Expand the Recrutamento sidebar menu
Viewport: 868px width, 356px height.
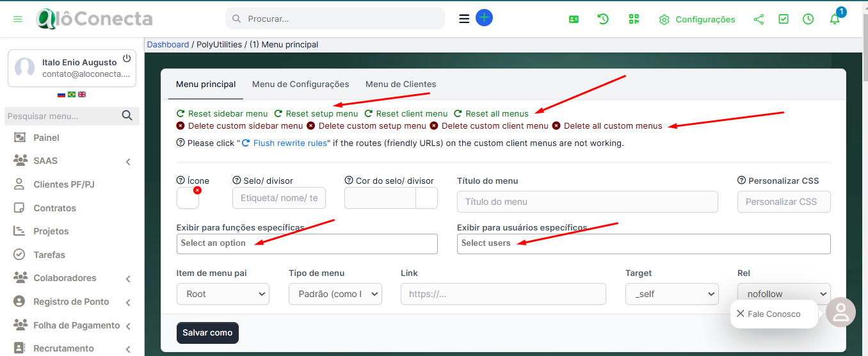tap(72, 348)
